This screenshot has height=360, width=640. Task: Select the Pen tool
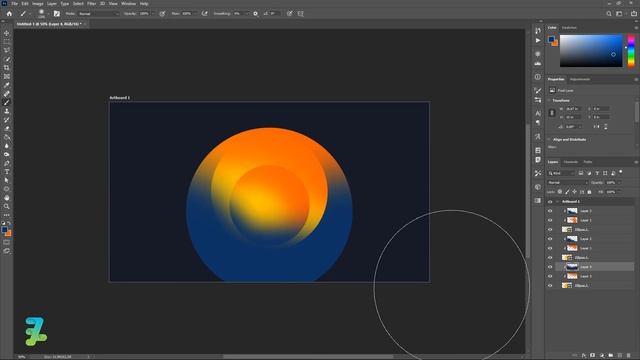click(7, 163)
